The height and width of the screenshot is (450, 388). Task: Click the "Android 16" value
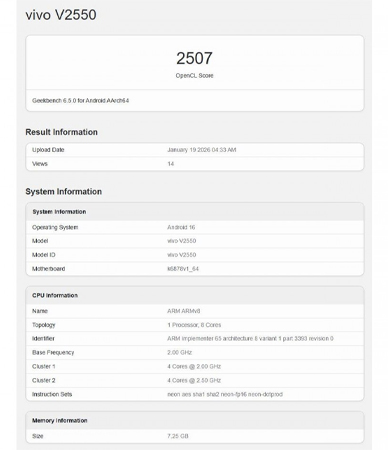point(181,227)
